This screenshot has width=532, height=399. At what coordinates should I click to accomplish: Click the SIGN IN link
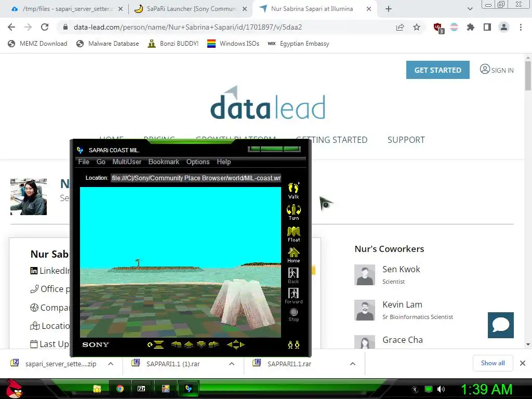click(497, 70)
